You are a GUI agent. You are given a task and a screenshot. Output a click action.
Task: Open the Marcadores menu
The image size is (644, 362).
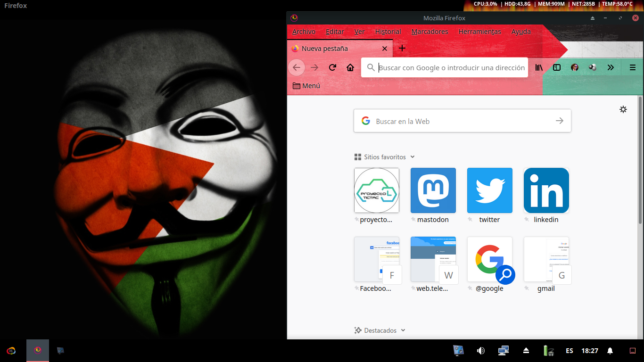[x=429, y=32]
